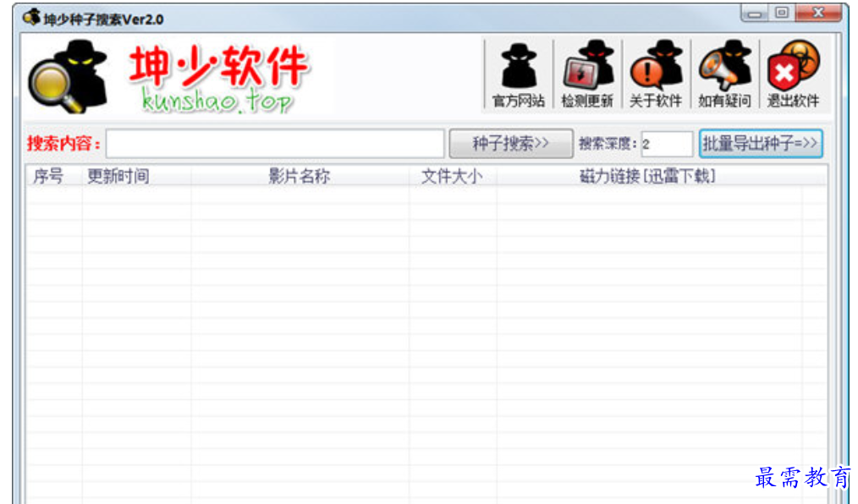The height and width of the screenshot is (504, 858).
Task: Click the 种子搜索>> search button
Action: (510, 144)
